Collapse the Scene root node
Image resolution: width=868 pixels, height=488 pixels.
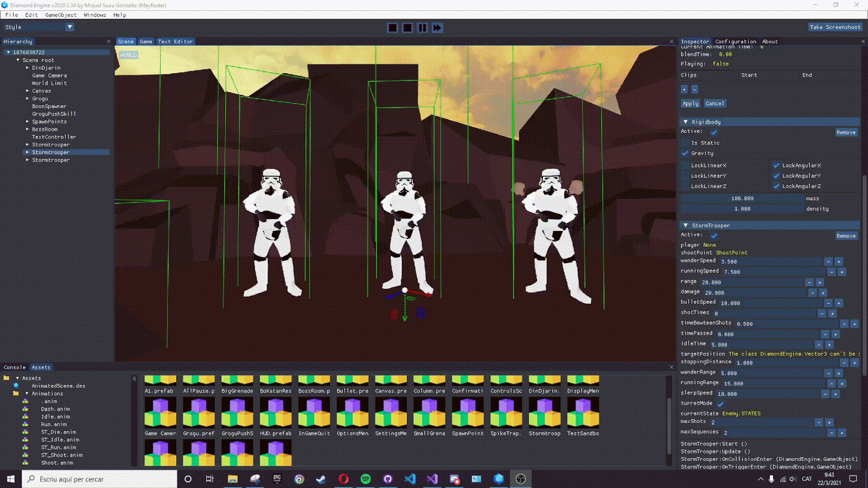pos(18,60)
